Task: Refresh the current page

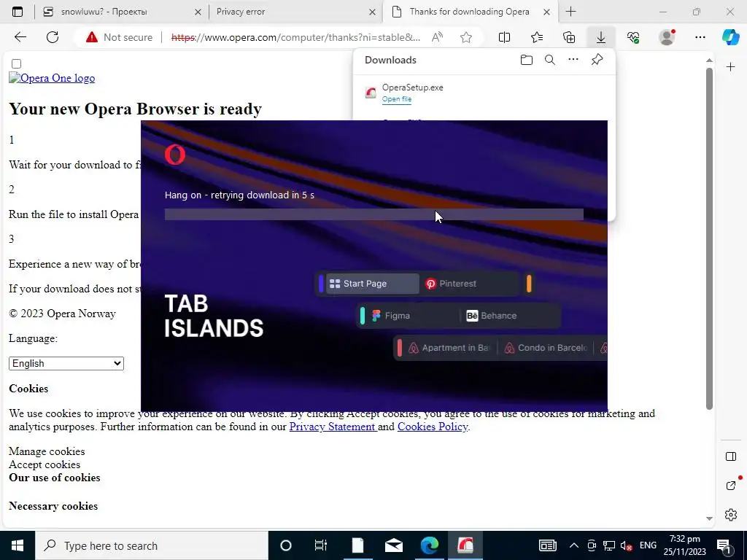Action: (x=53, y=37)
